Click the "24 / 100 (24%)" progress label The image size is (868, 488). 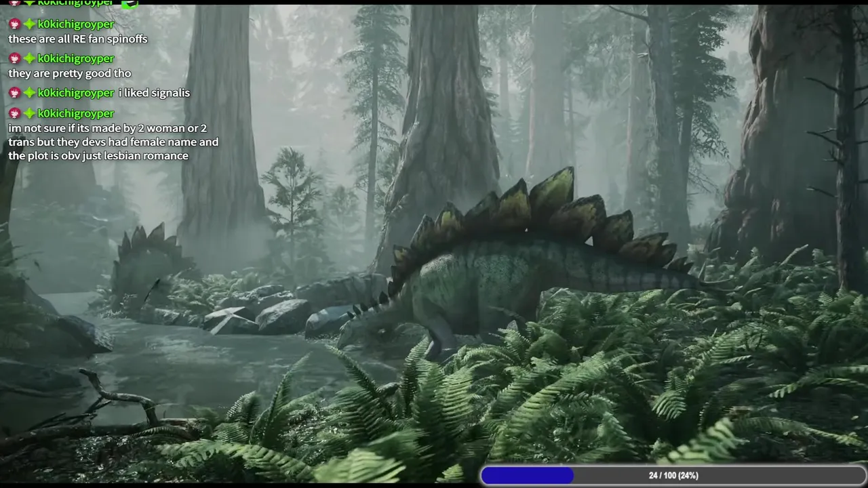click(673, 475)
